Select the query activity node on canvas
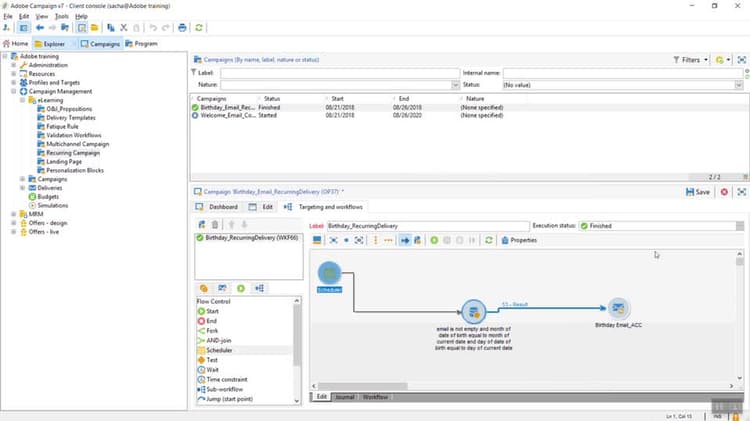 (474, 312)
